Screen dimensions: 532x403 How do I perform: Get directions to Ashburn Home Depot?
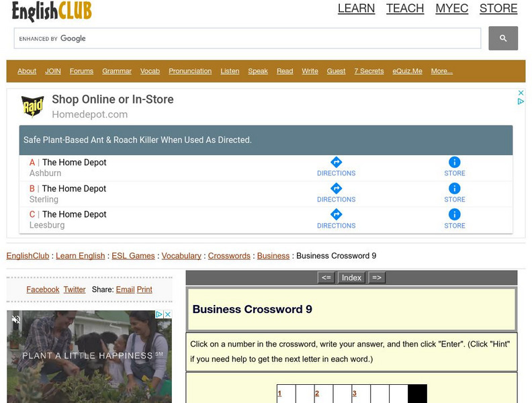(337, 167)
